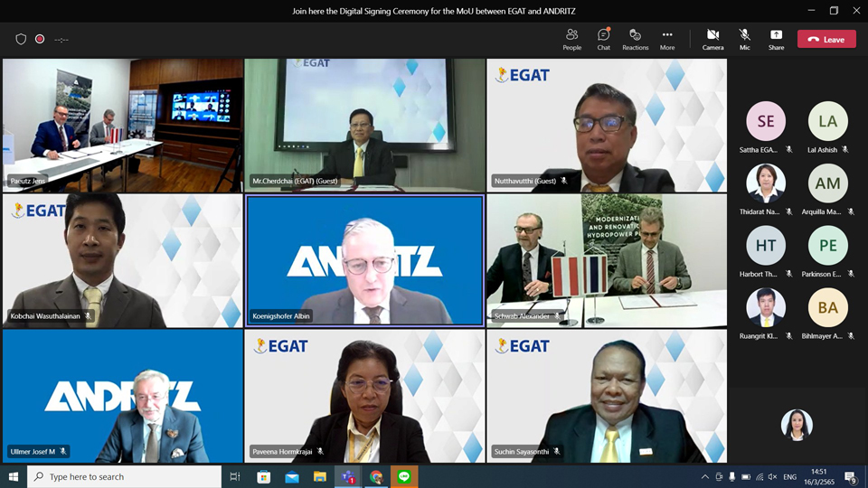Select Koenigshofer Albin's video tile

click(x=364, y=260)
